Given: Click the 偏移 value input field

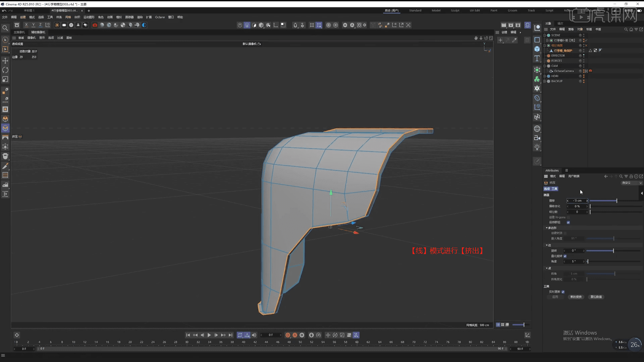Looking at the screenshot, I should click(x=577, y=201).
